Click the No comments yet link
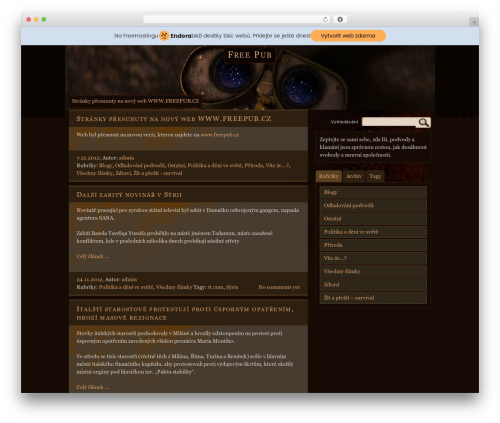Image resolution: width=500 pixels, height=423 pixels. click(279, 287)
